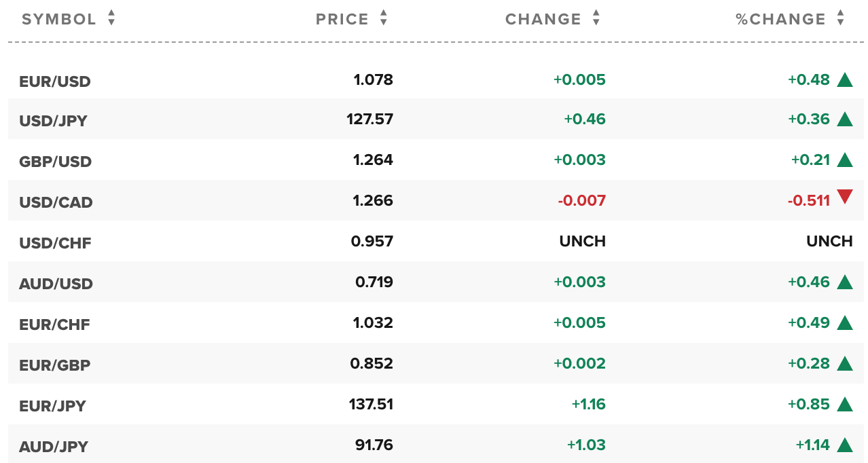Click the %CHANGE column header label
868x463 pixels.
coord(781,19)
